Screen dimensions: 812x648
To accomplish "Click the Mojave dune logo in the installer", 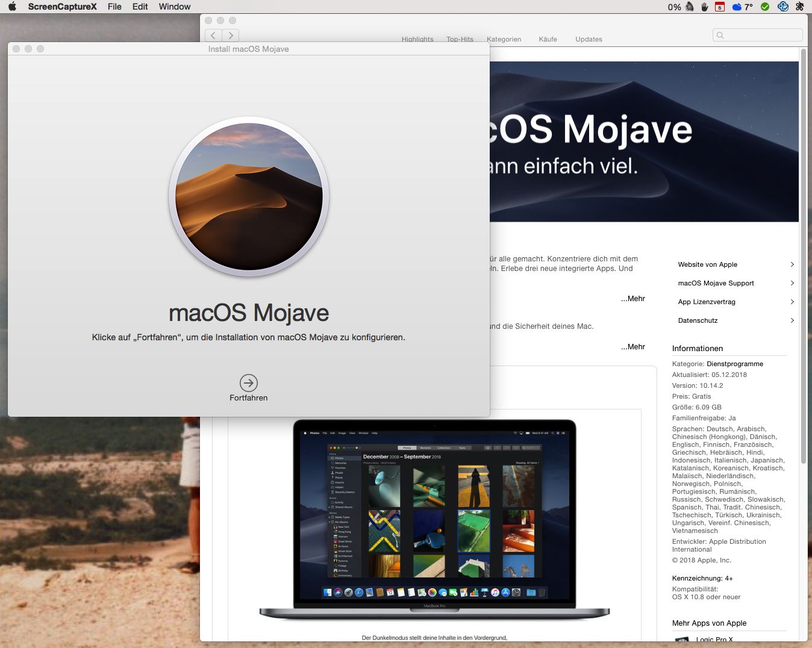I will pos(249,197).
